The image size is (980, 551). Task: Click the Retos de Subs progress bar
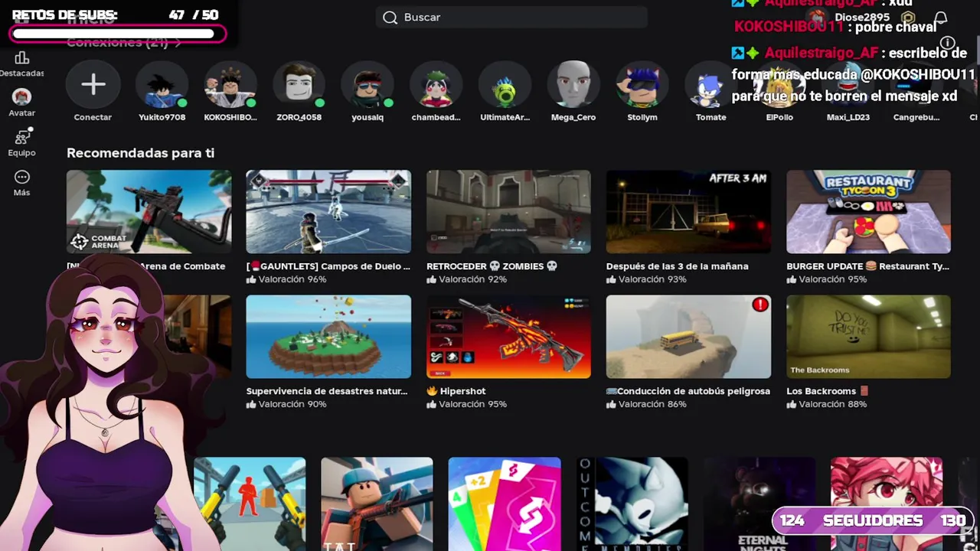coord(117,34)
